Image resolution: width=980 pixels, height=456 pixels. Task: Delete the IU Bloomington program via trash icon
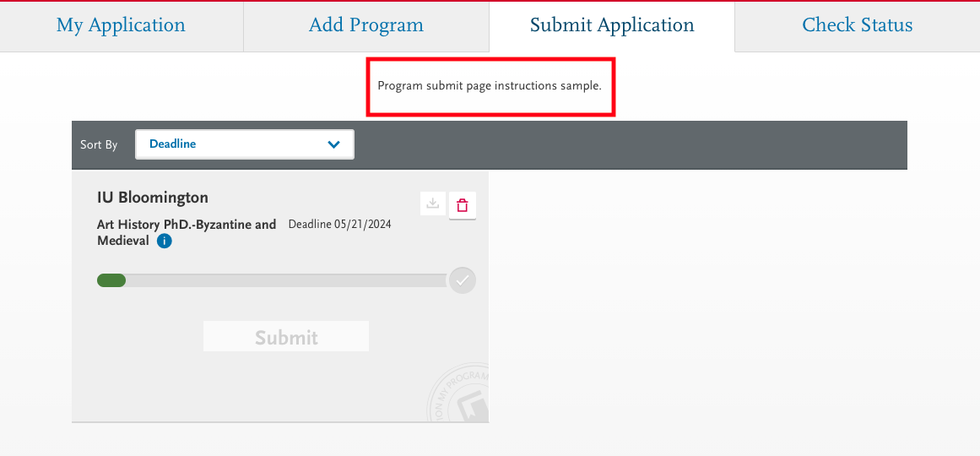click(463, 205)
